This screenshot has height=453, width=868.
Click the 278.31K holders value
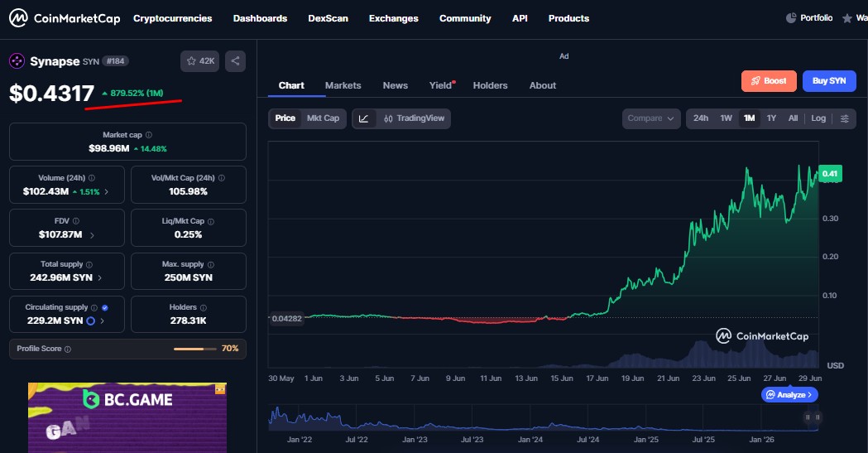click(188, 320)
